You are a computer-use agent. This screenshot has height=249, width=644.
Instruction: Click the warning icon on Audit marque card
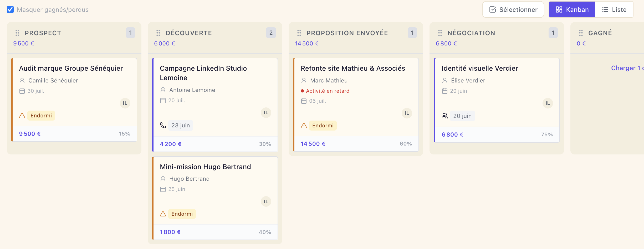click(22, 116)
